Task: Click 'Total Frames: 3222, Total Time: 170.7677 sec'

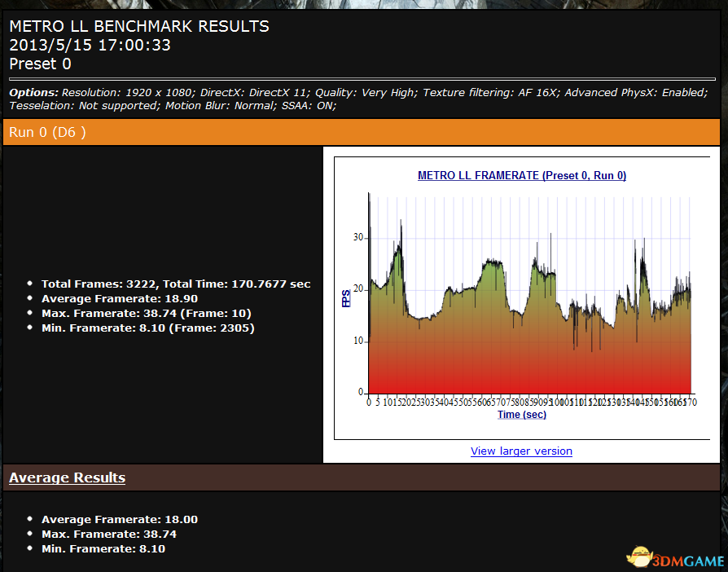Action: pyautogui.click(x=176, y=284)
